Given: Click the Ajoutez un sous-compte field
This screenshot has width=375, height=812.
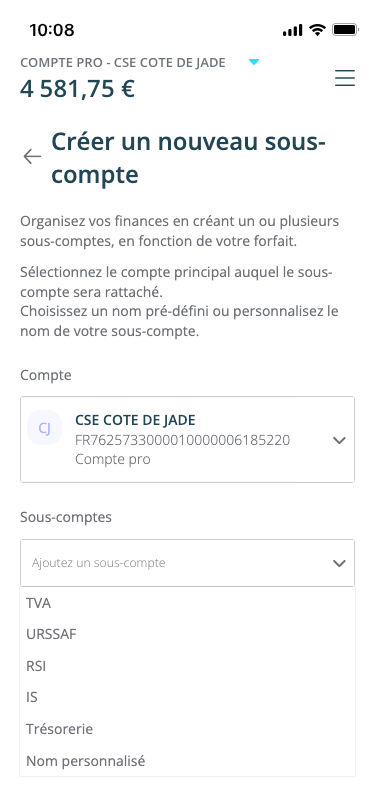Looking at the screenshot, I should [x=188, y=563].
